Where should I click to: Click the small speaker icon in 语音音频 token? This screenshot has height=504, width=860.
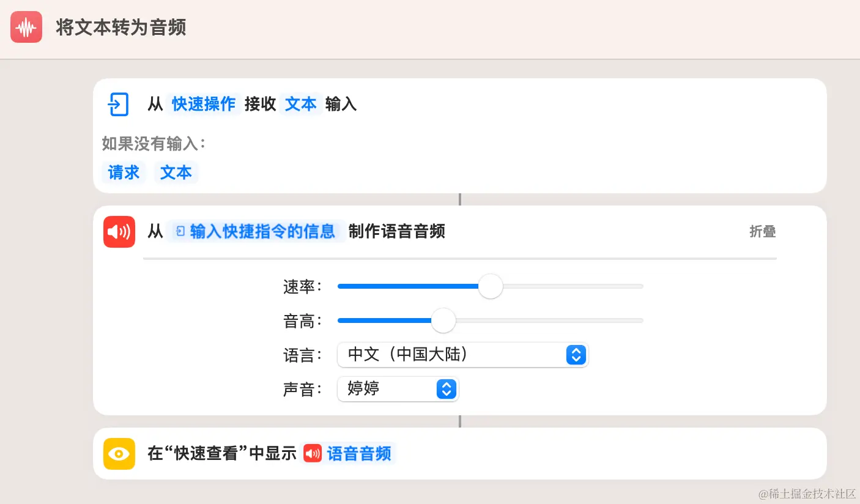313,454
